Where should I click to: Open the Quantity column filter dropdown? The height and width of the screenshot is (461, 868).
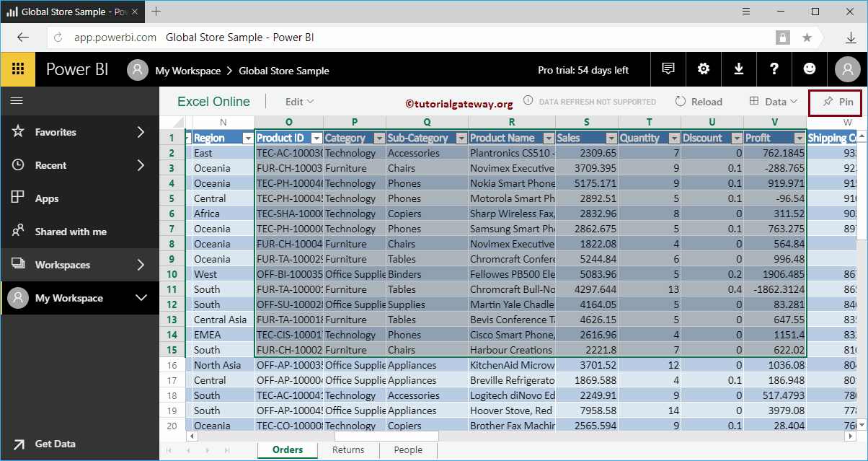coord(673,138)
